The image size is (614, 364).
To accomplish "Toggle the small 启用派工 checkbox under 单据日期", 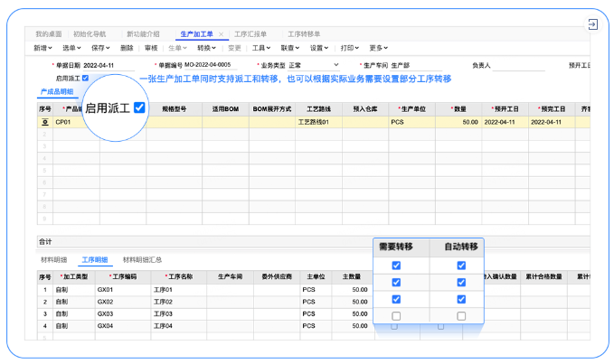I will point(85,79).
